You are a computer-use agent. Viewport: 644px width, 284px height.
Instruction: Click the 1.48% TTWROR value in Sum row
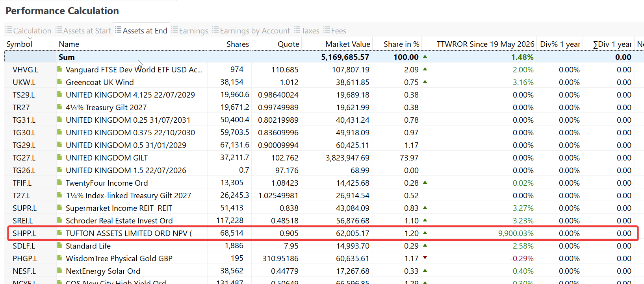522,57
